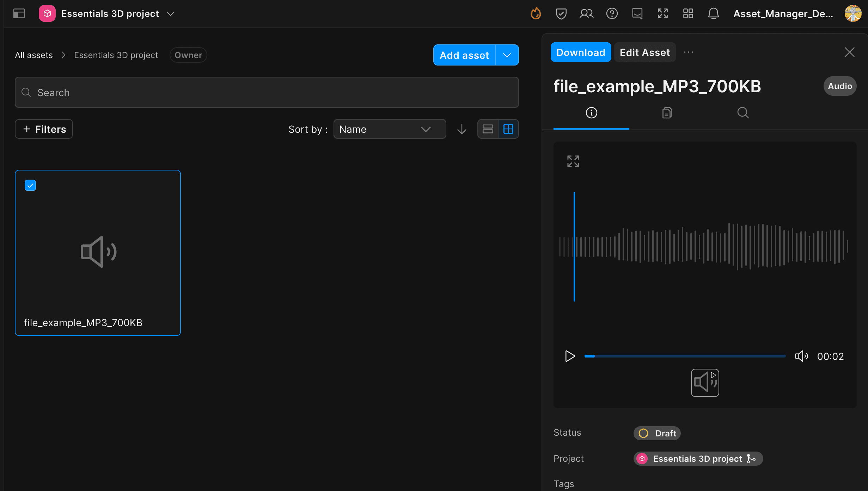Open the Sort by Name dropdown

390,129
